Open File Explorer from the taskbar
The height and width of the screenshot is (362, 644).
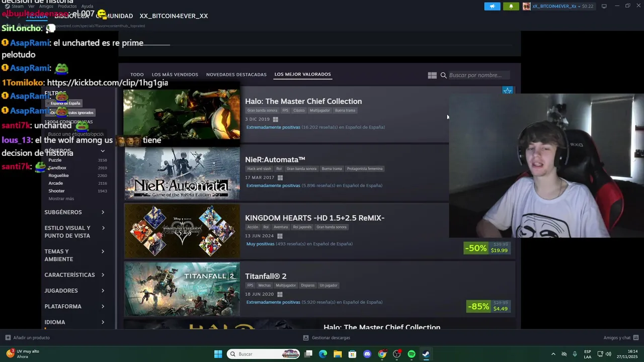click(338, 354)
